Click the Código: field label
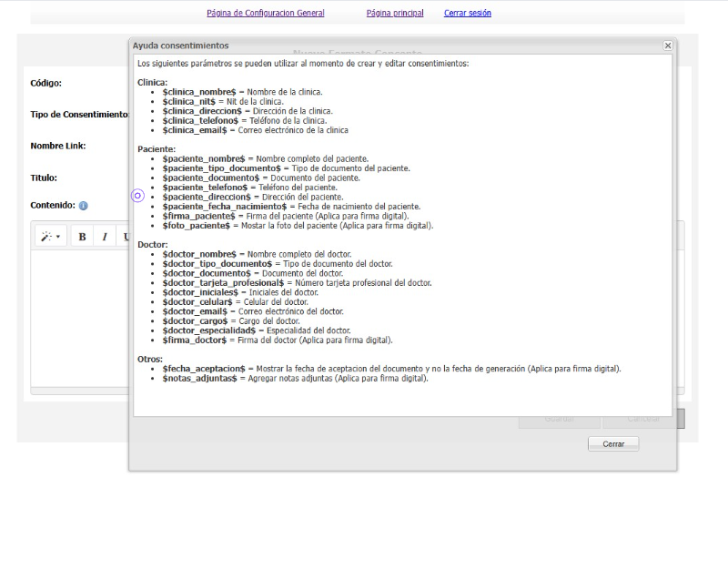 click(x=46, y=83)
